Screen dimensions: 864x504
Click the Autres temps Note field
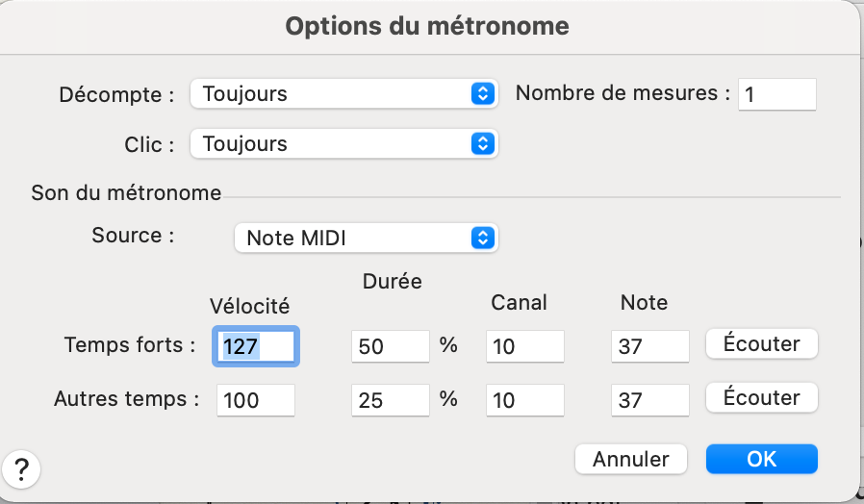[x=649, y=399]
